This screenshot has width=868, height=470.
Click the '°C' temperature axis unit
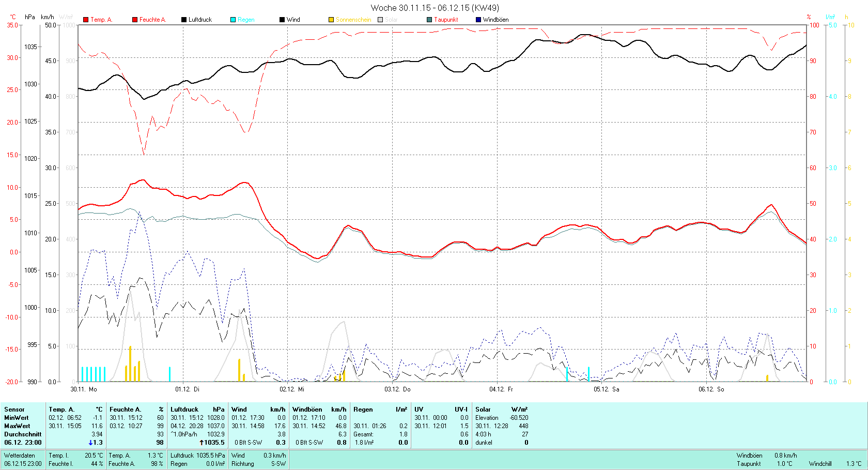(13, 17)
